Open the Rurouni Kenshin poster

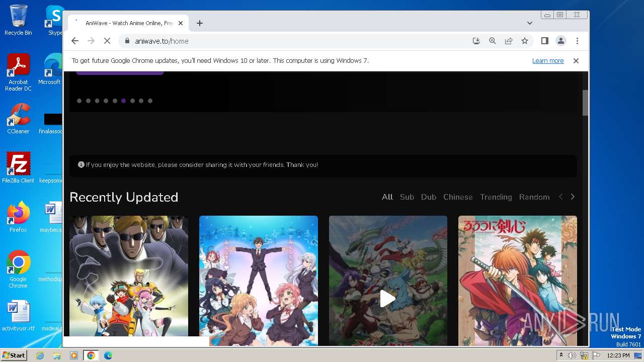[x=518, y=281]
